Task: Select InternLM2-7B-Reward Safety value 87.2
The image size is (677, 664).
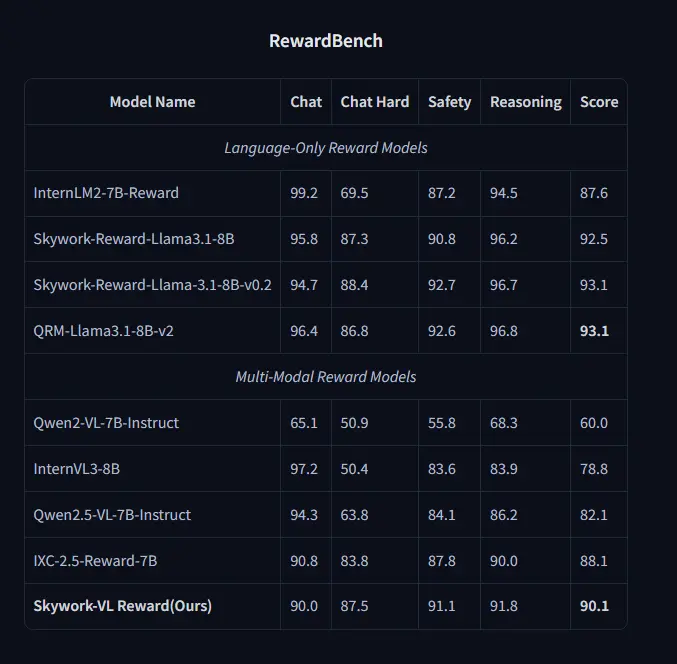Action: [442, 193]
